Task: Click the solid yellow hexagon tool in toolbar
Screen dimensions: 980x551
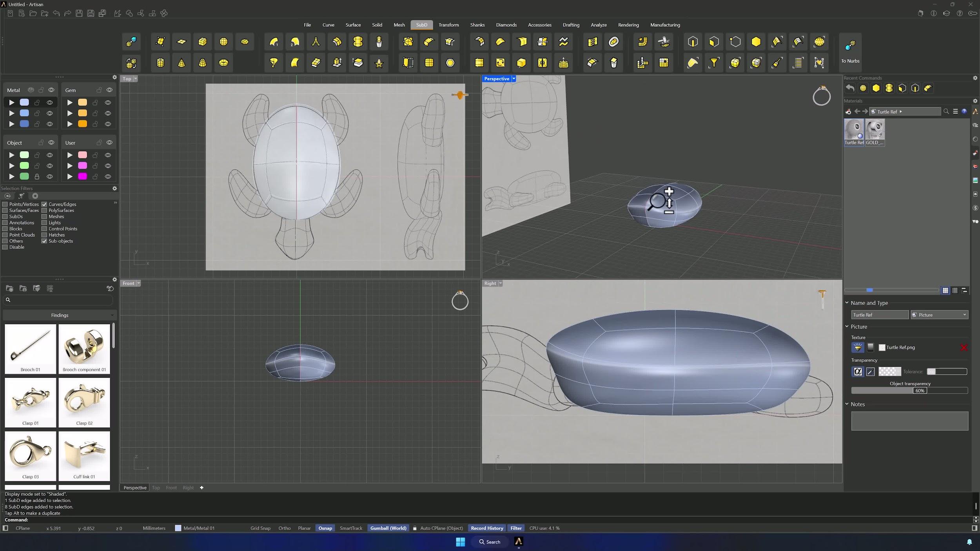Action: 756,42
